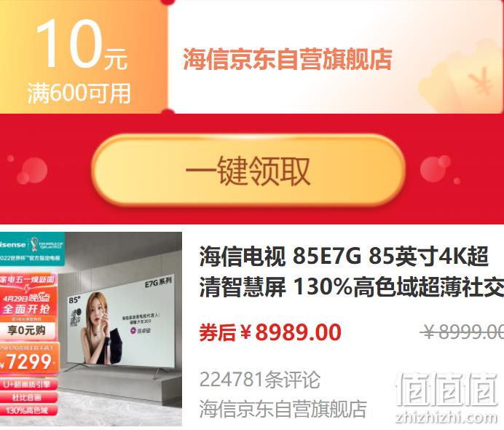
Task: Click the 杜比音画 feature tag
Action: pos(28,397)
